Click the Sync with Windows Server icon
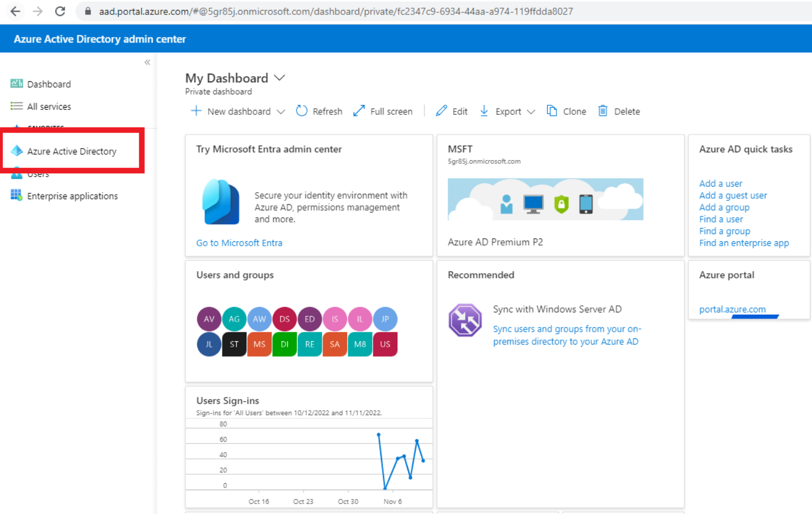This screenshot has height=525, width=812. (x=465, y=320)
